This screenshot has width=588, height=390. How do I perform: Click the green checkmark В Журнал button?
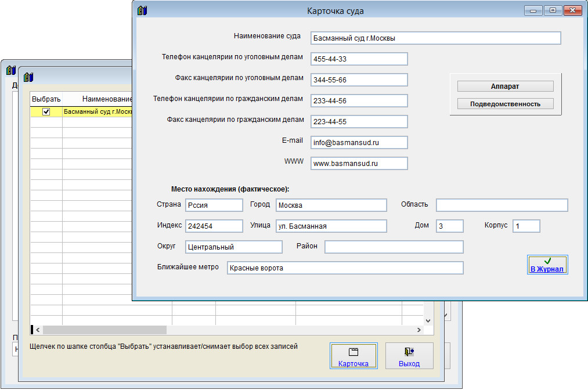tap(547, 265)
